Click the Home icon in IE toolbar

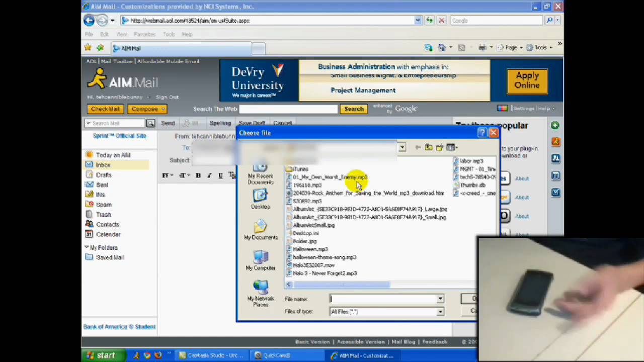442,47
